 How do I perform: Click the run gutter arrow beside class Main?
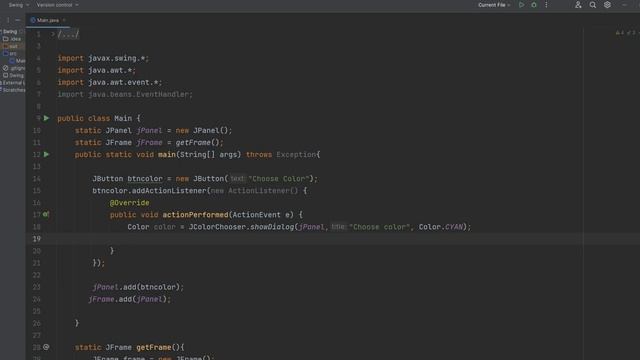(x=47, y=118)
